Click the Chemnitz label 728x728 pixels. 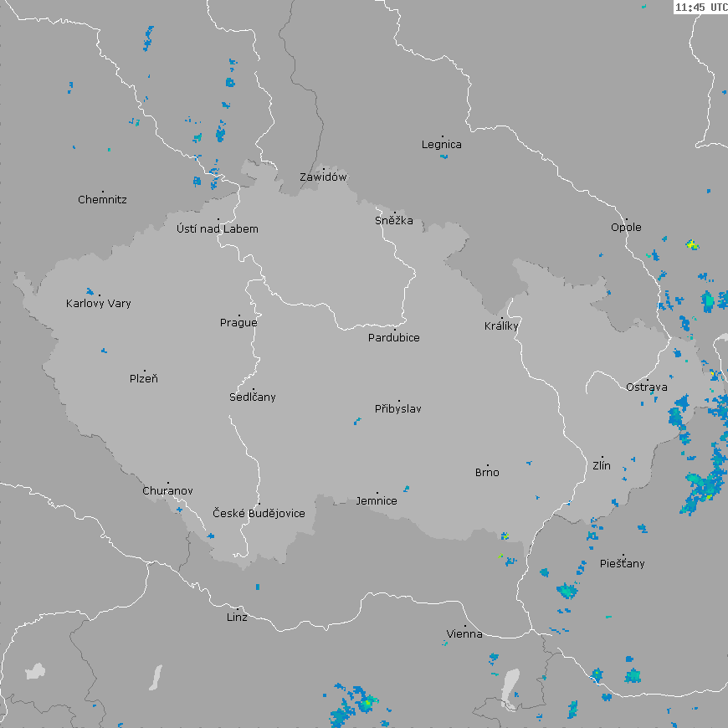[102, 200]
